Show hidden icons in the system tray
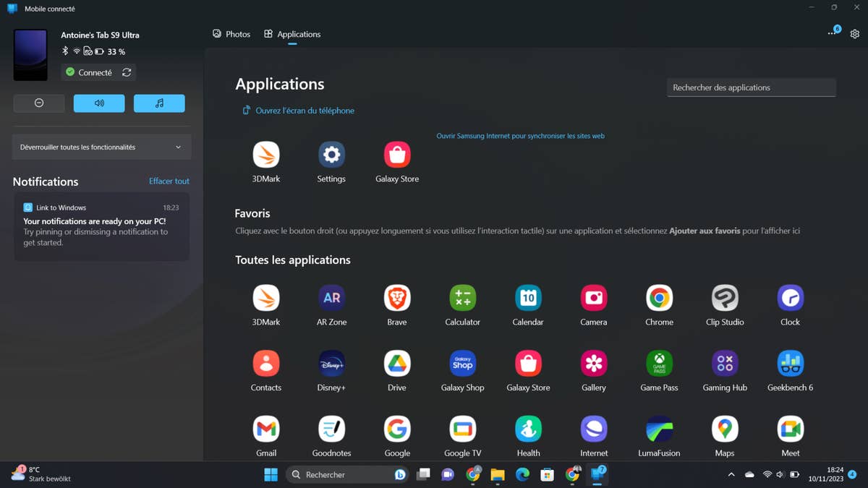 (x=731, y=475)
